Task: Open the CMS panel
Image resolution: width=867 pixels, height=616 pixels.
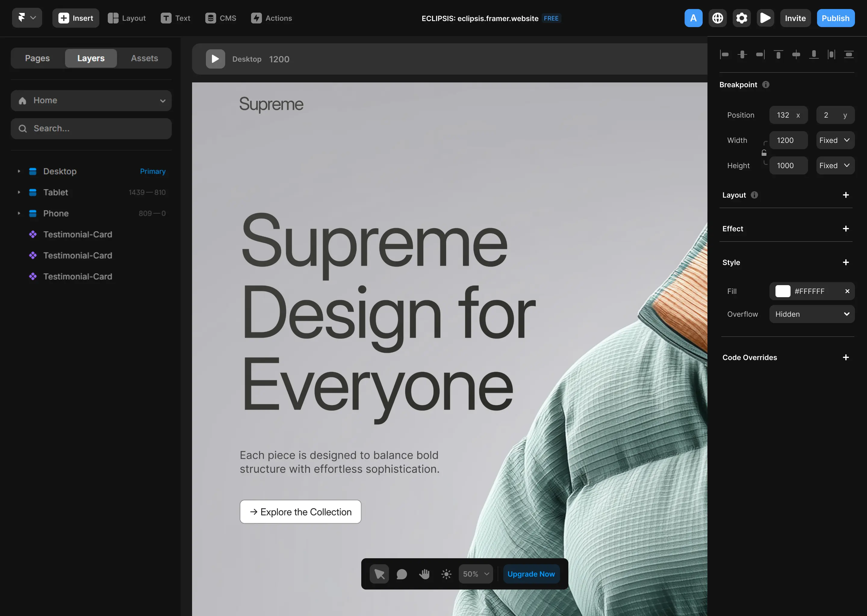Action: 221,18
